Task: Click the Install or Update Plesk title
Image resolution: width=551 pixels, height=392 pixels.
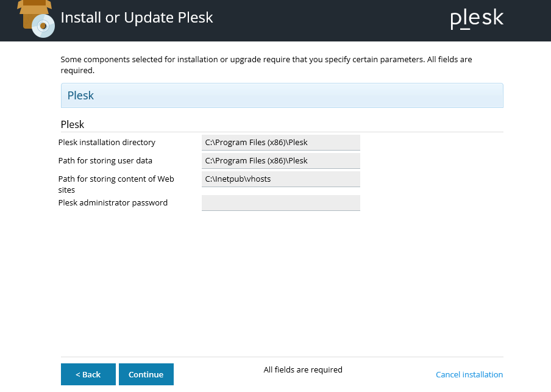Action: tap(137, 18)
